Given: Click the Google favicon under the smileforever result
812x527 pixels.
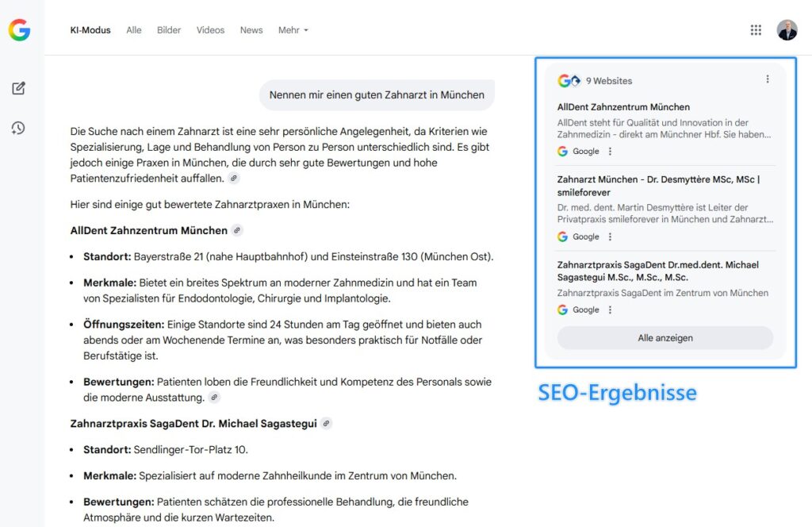Looking at the screenshot, I should pyautogui.click(x=564, y=236).
